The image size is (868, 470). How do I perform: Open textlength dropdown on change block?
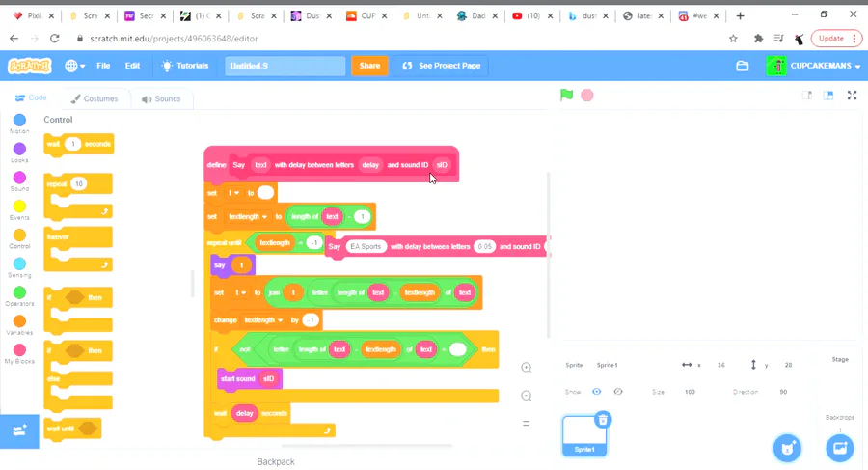click(263, 319)
